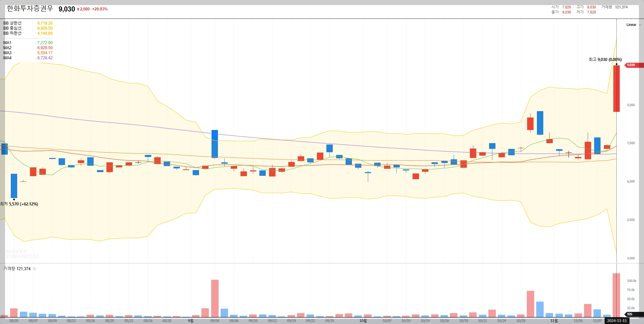This screenshot has width=644, height=324.
Task: Click the 11/07 date axis label
Action: point(597,321)
